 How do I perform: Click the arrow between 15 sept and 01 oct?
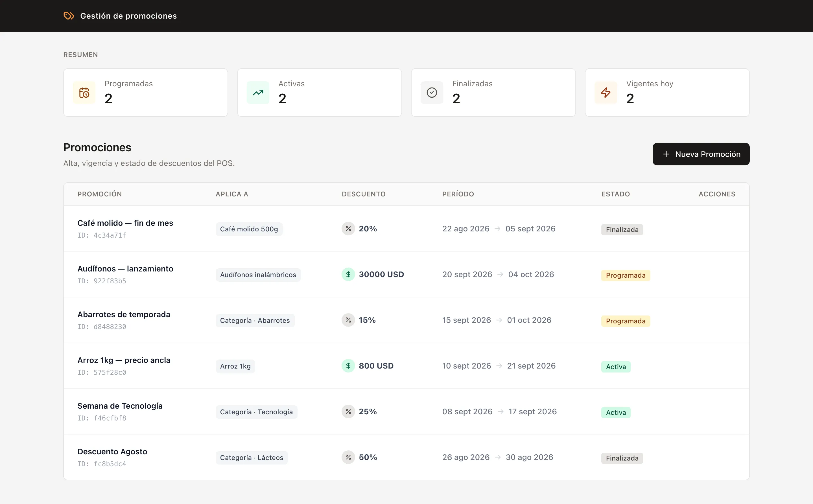499,320
